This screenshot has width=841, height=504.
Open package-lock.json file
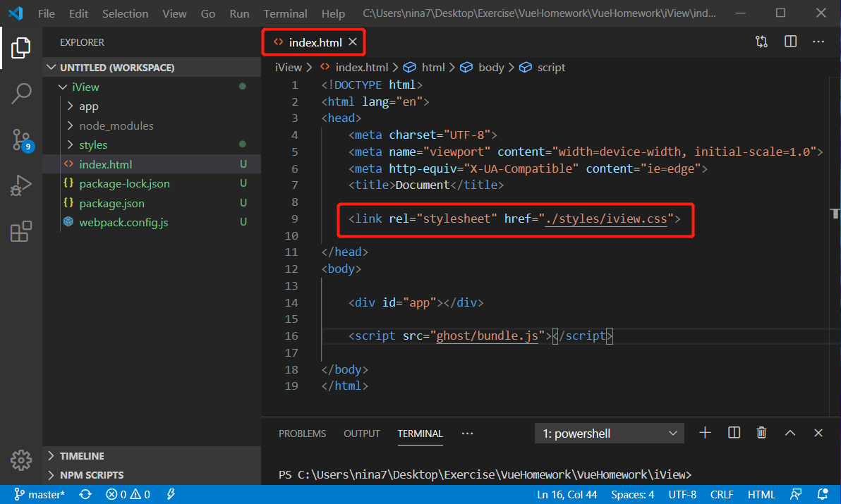tap(152, 183)
